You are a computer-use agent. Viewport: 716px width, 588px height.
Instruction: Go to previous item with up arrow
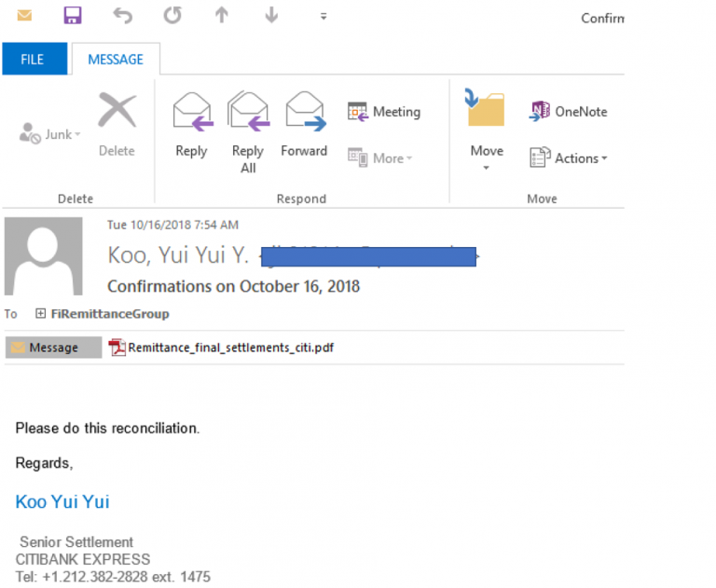(x=222, y=16)
